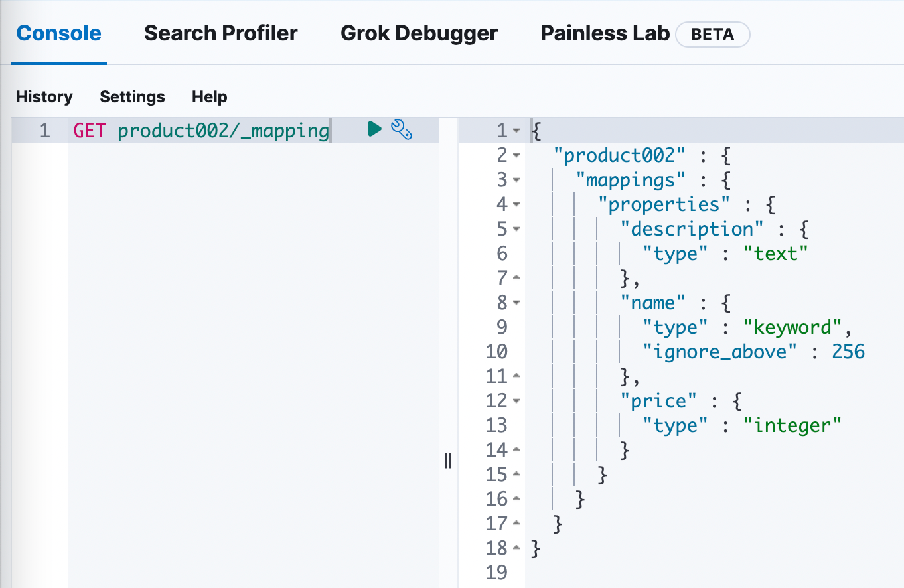Open the Painless Lab tab
Viewport: 904px width, 588px height.
[x=605, y=33]
